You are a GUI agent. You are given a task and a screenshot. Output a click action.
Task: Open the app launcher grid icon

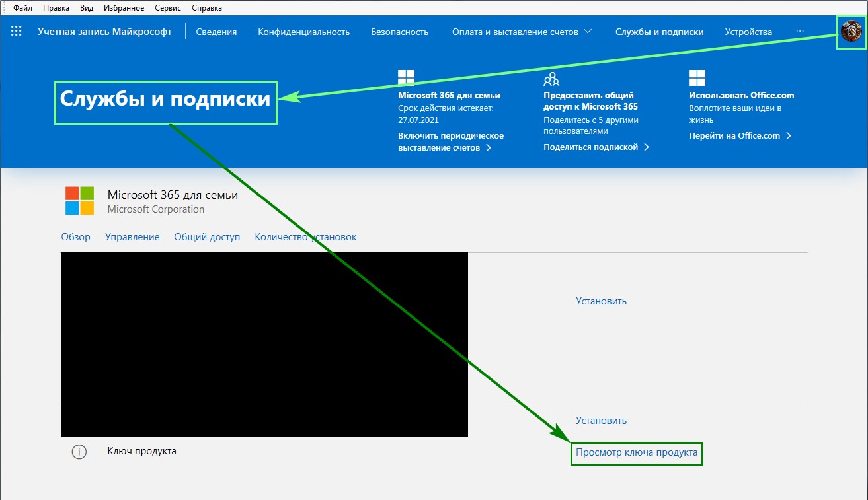(x=17, y=31)
